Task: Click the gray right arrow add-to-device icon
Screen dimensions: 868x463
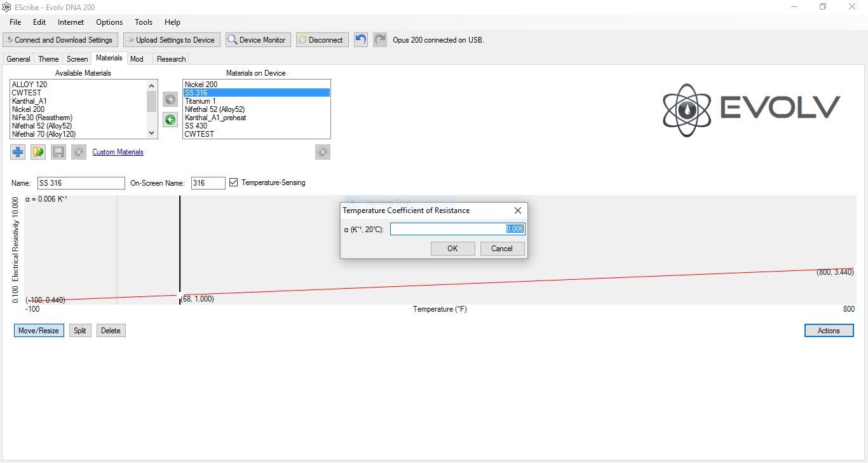Action: 170,99
